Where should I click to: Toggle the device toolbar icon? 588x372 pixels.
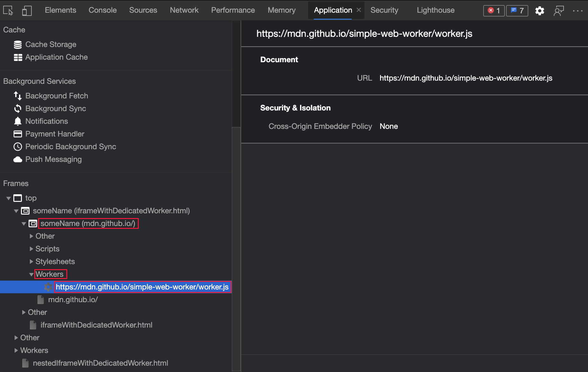(x=27, y=10)
